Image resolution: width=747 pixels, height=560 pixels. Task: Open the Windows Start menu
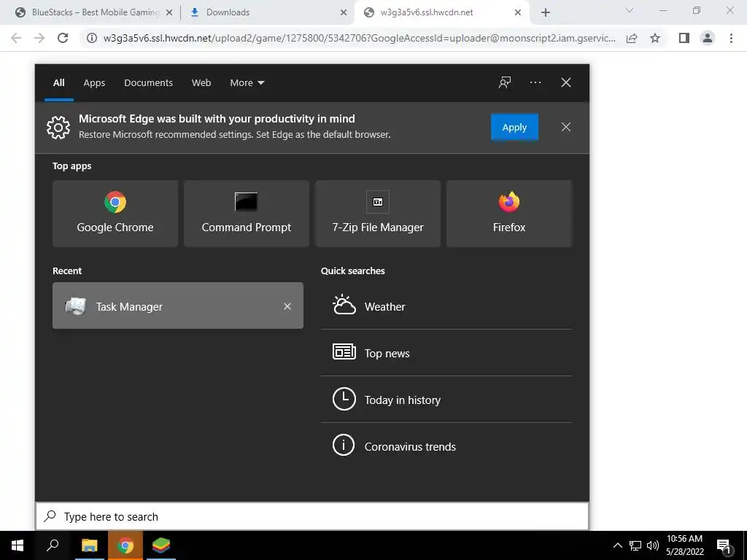[x=18, y=545]
